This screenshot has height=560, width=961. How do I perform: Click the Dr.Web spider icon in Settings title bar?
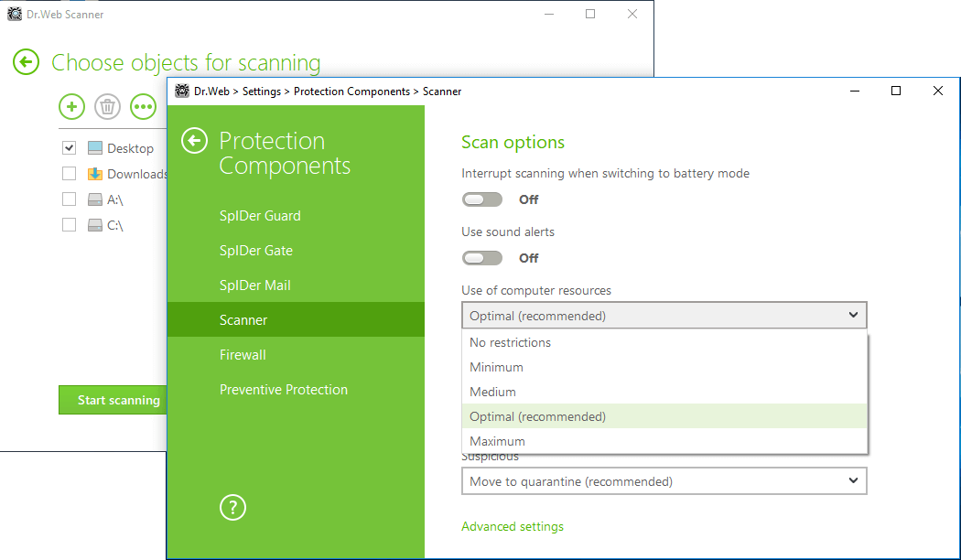(x=182, y=91)
